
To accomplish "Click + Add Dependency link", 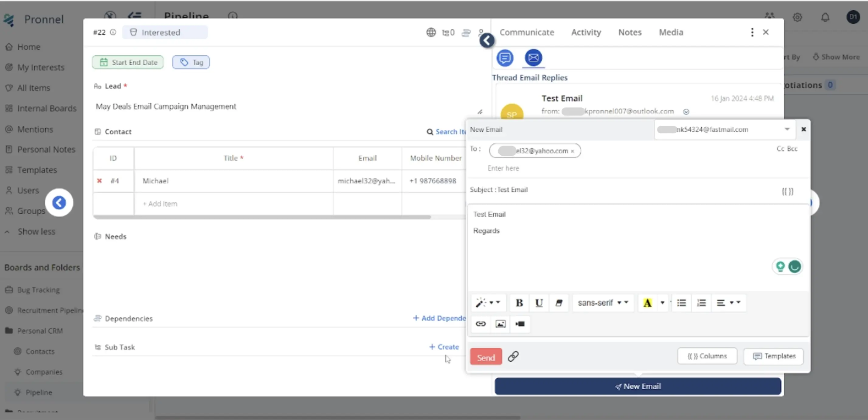I will pos(439,318).
